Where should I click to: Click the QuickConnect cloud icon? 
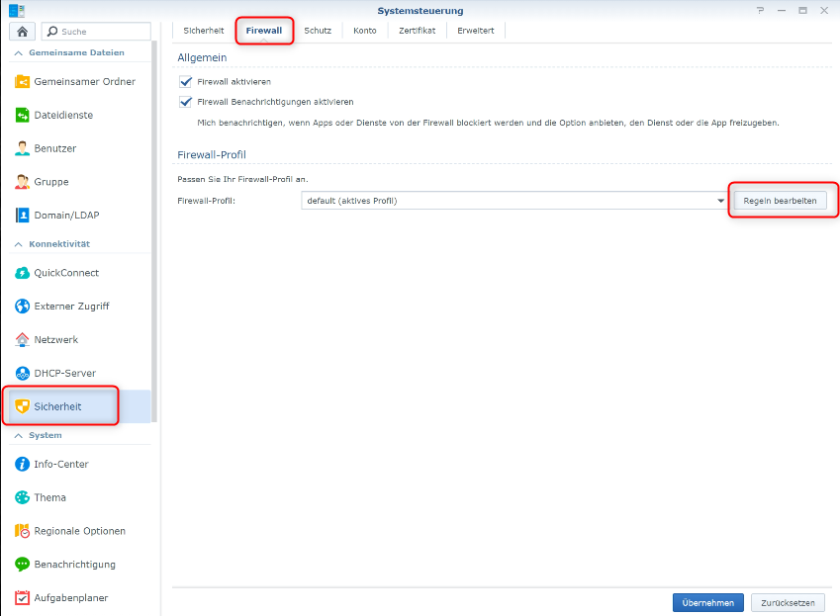(x=23, y=273)
